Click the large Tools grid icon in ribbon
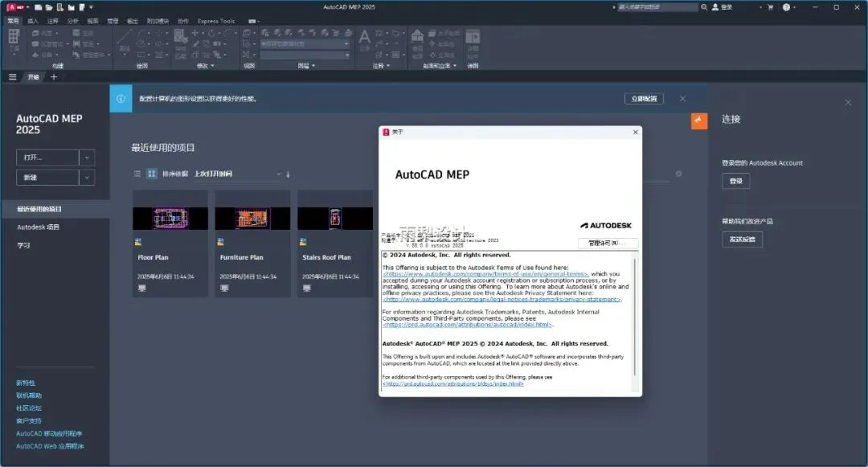 (14, 37)
